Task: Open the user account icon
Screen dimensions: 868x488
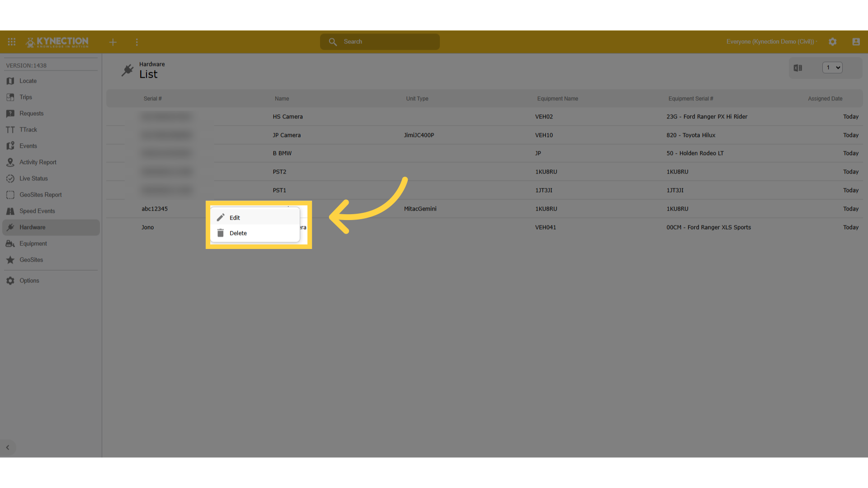Action: (856, 42)
